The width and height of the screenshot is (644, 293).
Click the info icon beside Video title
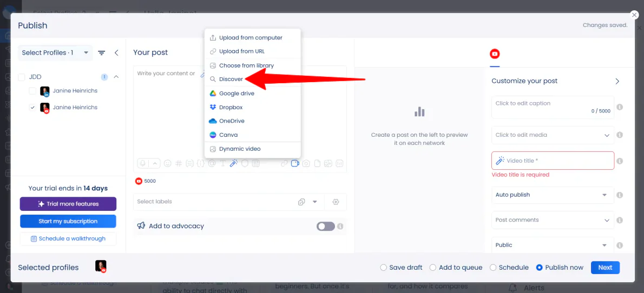click(x=620, y=161)
